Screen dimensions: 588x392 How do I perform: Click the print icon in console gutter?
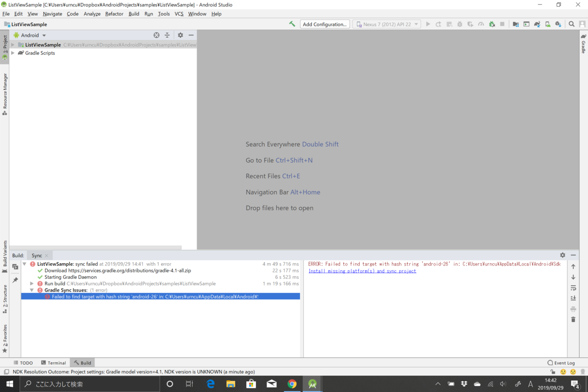573,309
